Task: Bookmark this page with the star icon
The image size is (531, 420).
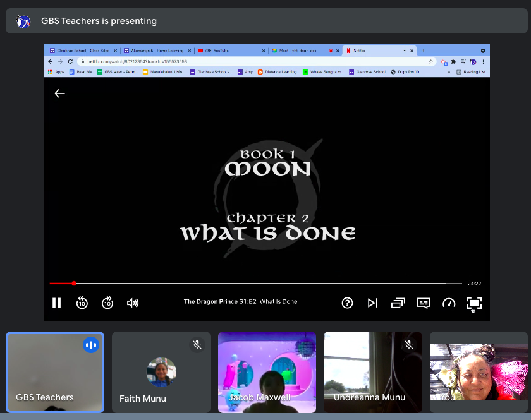Action: [430, 62]
